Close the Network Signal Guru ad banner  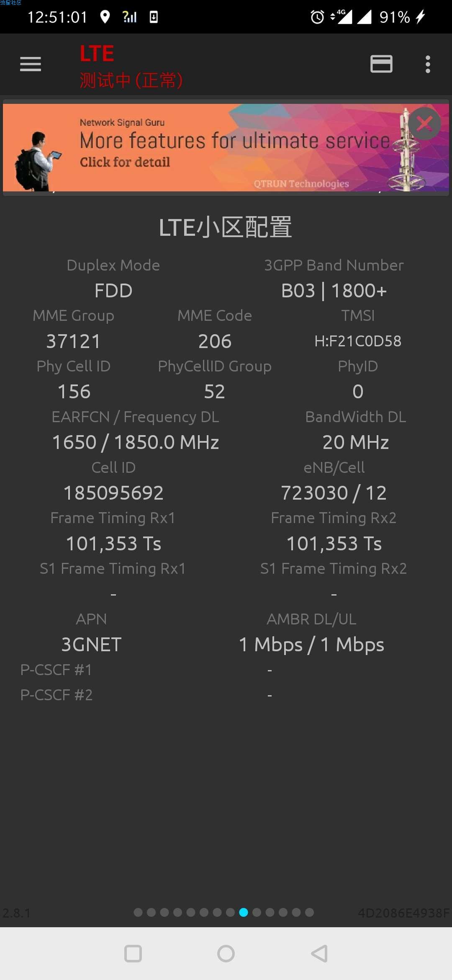(x=425, y=124)
